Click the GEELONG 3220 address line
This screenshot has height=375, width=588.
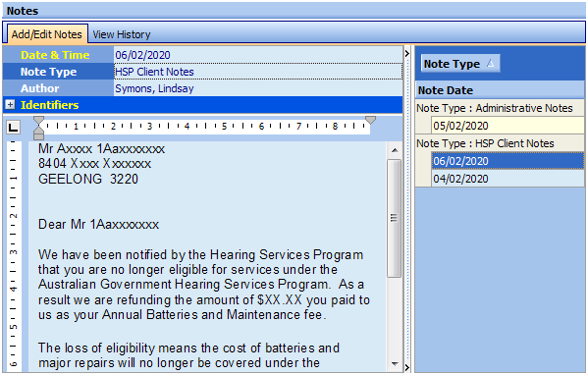pos(88,179)
